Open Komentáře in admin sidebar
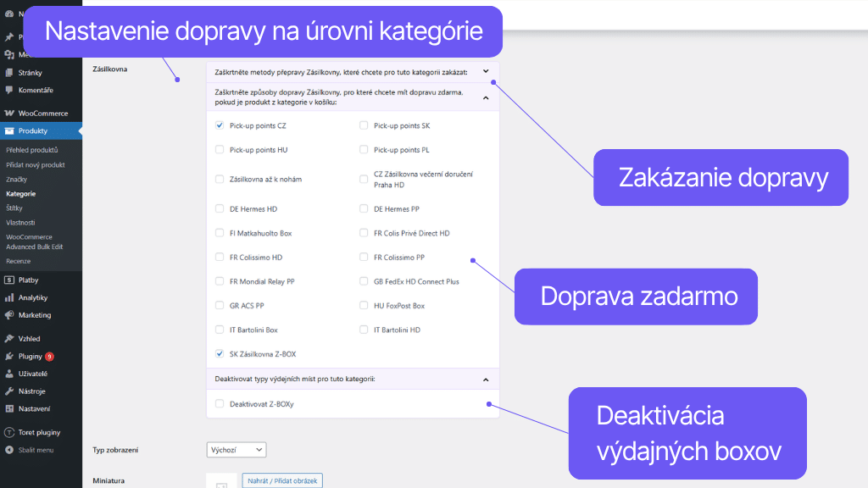 click(36, 90)
